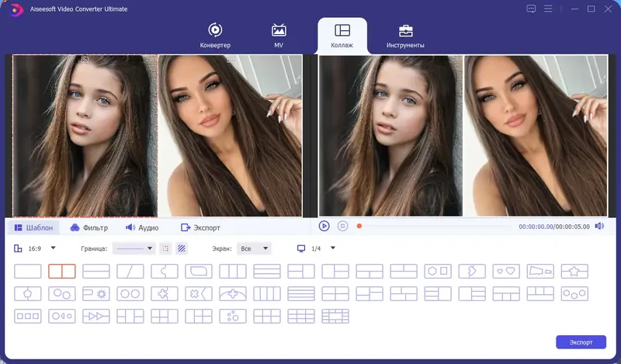
Task: Choose the four-leaf flower template
Action: point(165,294)
